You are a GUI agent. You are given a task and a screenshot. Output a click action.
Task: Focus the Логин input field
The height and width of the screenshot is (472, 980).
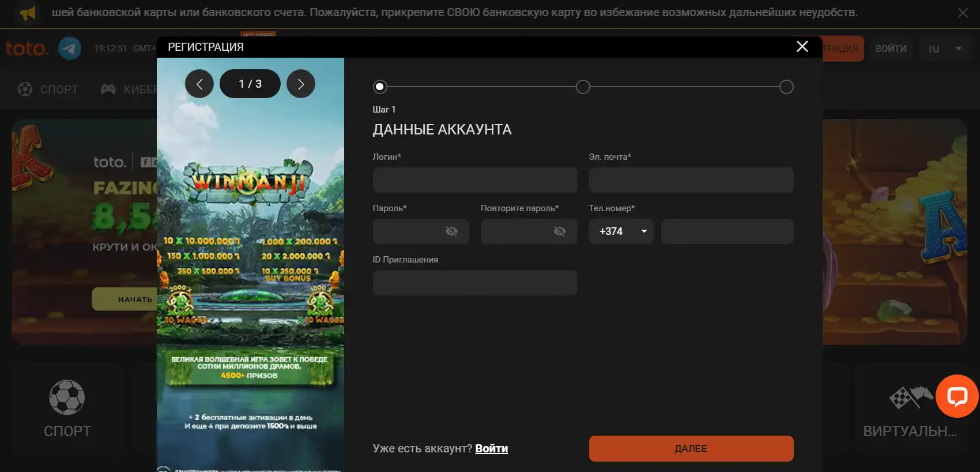coord(475,180)
